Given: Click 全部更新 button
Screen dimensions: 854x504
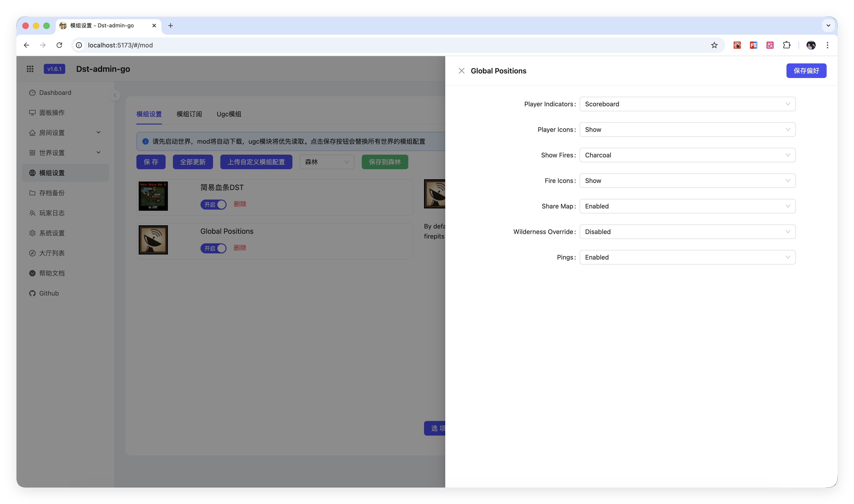Looking at the screenshot, I should pyautogui.click(x=193, y=162).
